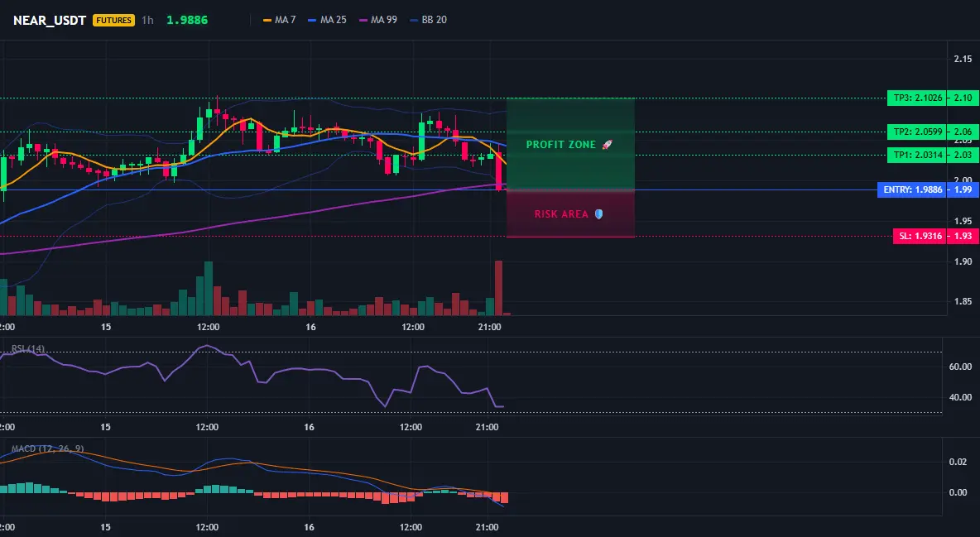The width and height of the screenshot is (980, 537).
Task: Click the TP2: 2.0599 label
Action: [917, 132]
